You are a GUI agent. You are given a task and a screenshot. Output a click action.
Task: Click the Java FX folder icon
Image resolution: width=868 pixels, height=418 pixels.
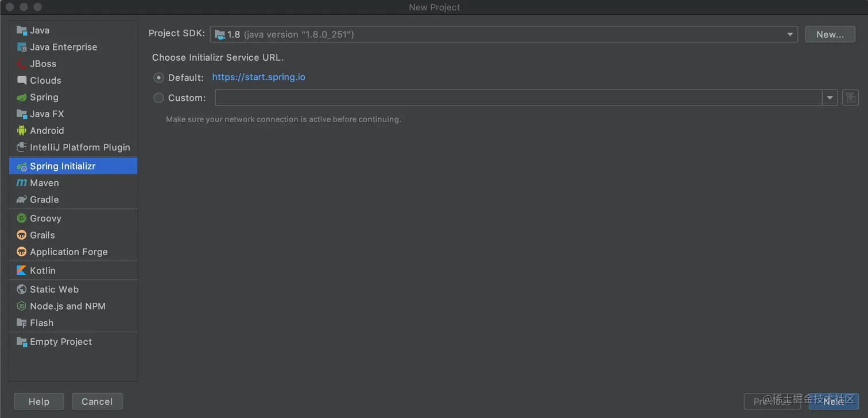(x=22, y=114)
